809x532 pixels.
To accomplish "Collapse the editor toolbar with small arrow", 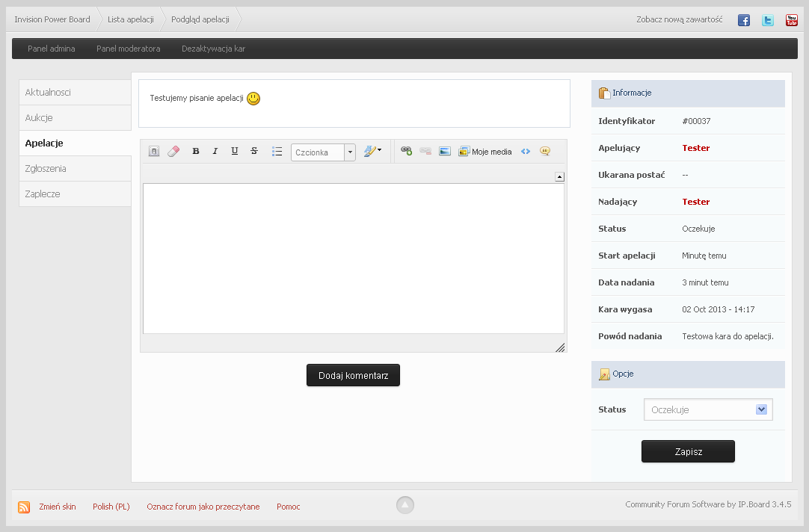I will (559, 176).
